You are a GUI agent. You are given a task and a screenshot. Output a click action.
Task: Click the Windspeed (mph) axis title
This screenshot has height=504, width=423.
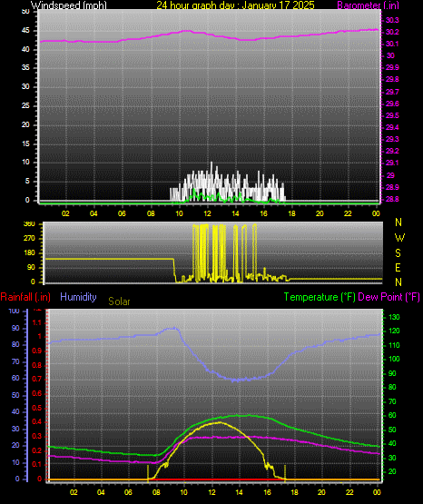click(x=68, y=5)
